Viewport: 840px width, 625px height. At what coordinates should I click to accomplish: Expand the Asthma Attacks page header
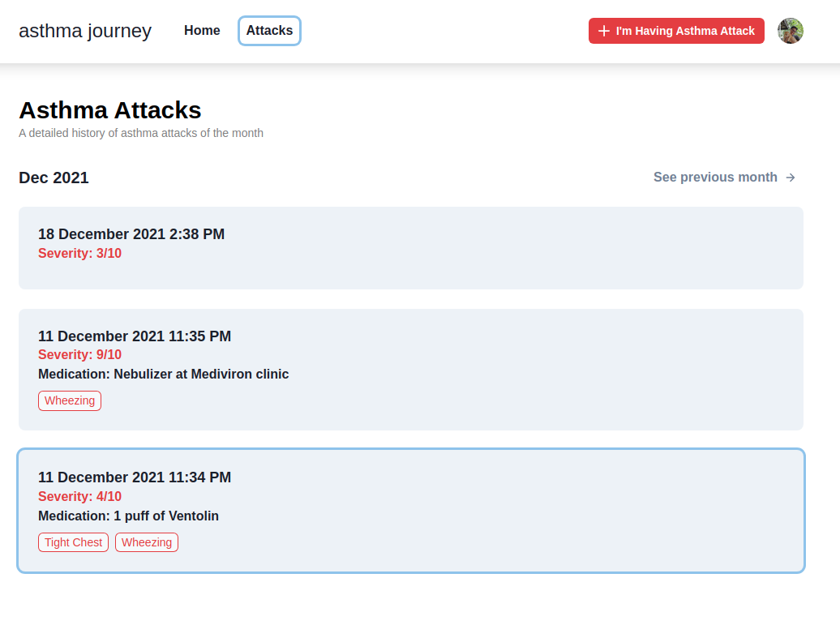(110, 109)
